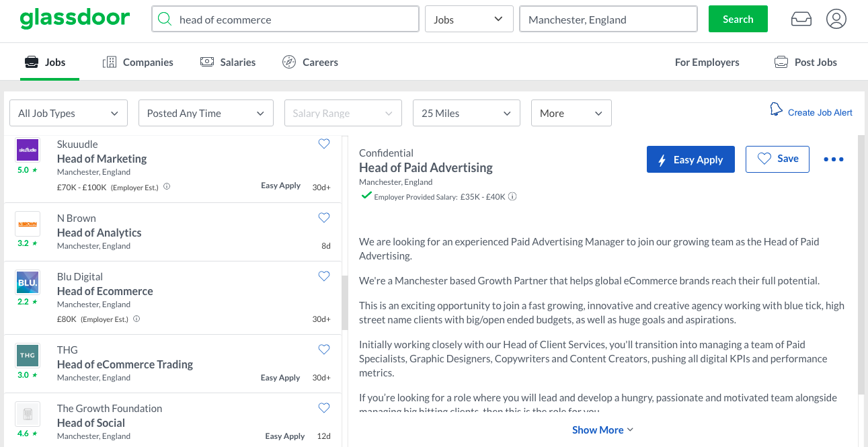Open the 25 Miles distance dropdown
This screenshot has width=868, height=447.
click(467, 113)
